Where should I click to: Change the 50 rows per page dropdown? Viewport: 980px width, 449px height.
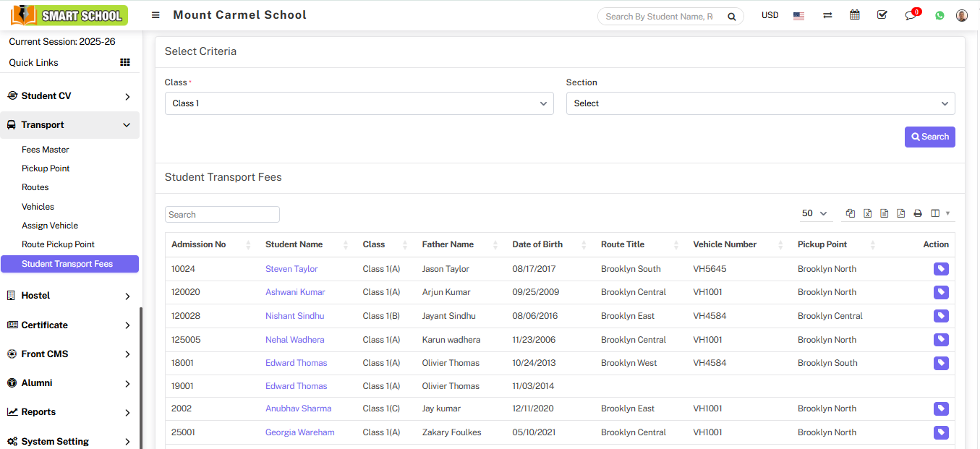pyautogui.click(x=814, y=213)
